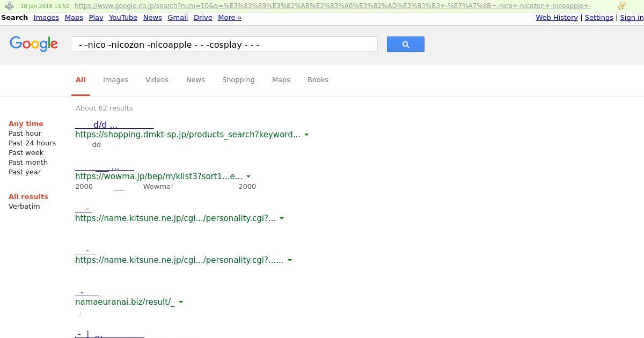Open Play link in top bar

[x=96, y=18]
